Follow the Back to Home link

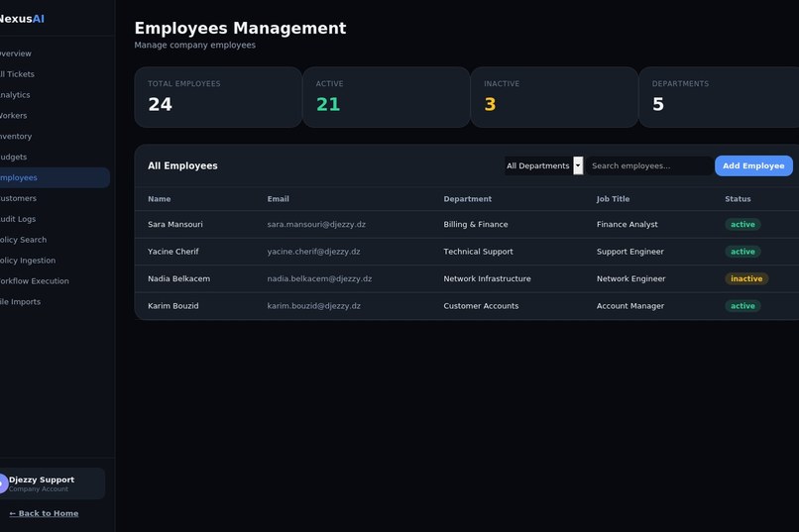point(44,514)
